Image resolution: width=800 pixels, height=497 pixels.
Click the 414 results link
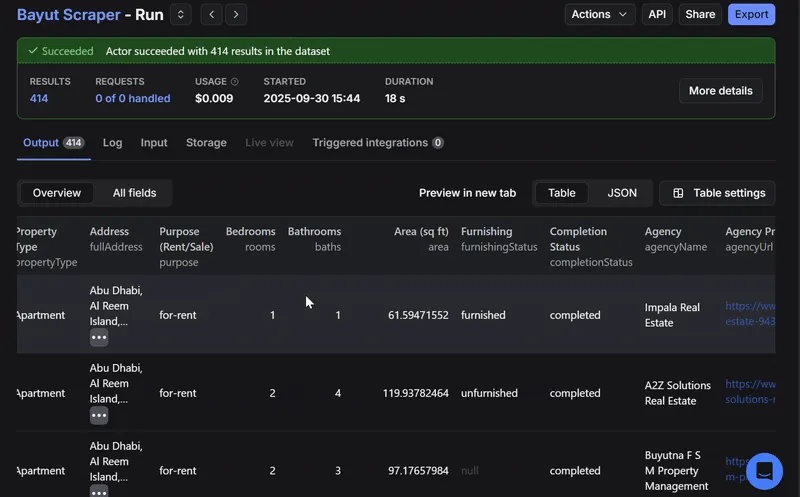(x=39, y=99)
